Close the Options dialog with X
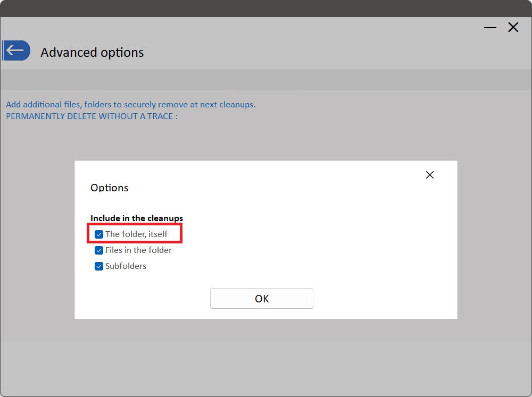 coord(430,175)
